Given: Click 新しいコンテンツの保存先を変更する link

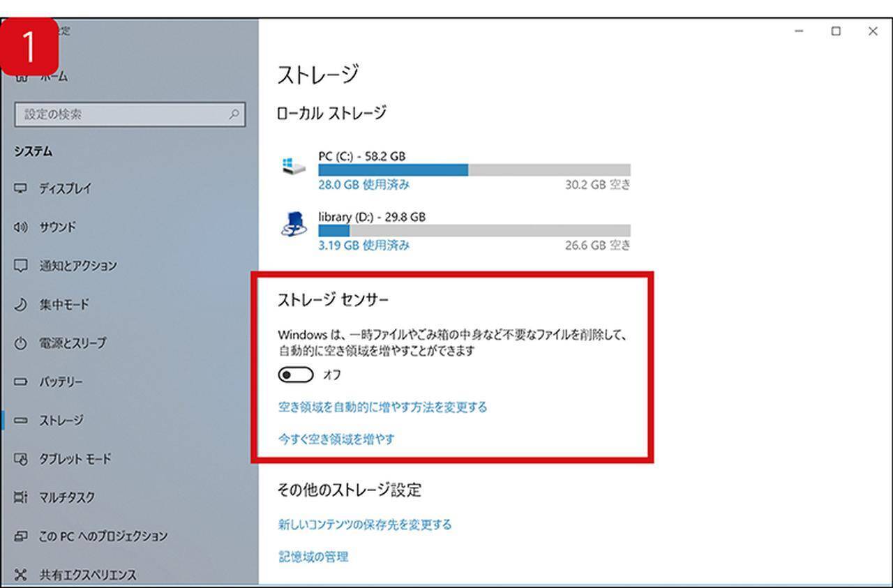Looking at the screenshot, I should 365,524.
